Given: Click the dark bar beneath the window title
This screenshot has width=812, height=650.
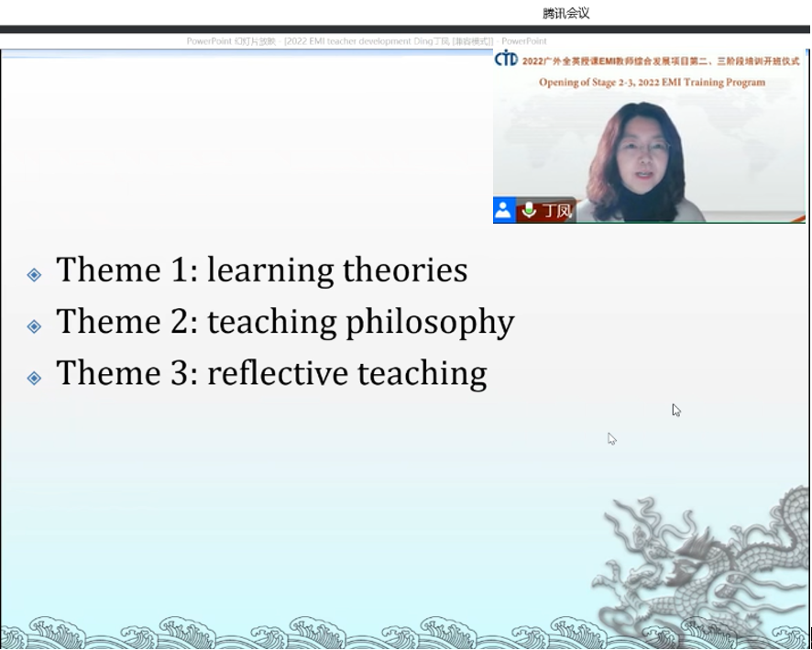Looking at the screenshot, I should [x=405, y=29].
